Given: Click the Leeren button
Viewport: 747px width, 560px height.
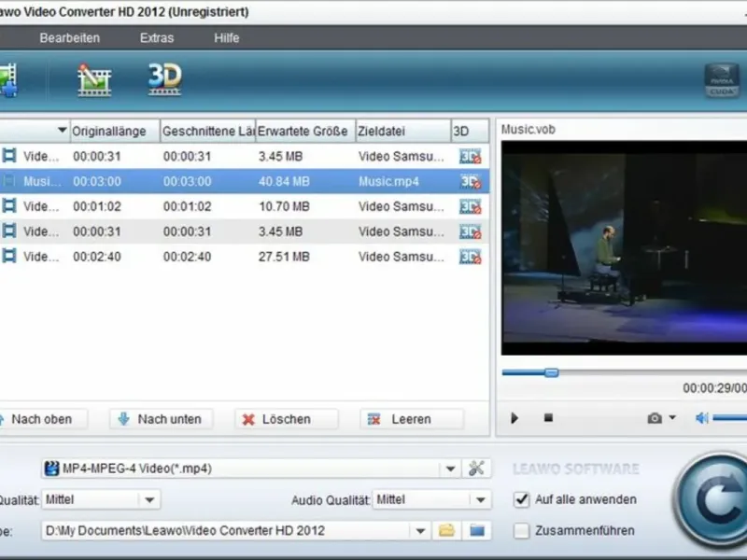Looking at the screenshot, I should pyautogui.click(x=412, y=419).
